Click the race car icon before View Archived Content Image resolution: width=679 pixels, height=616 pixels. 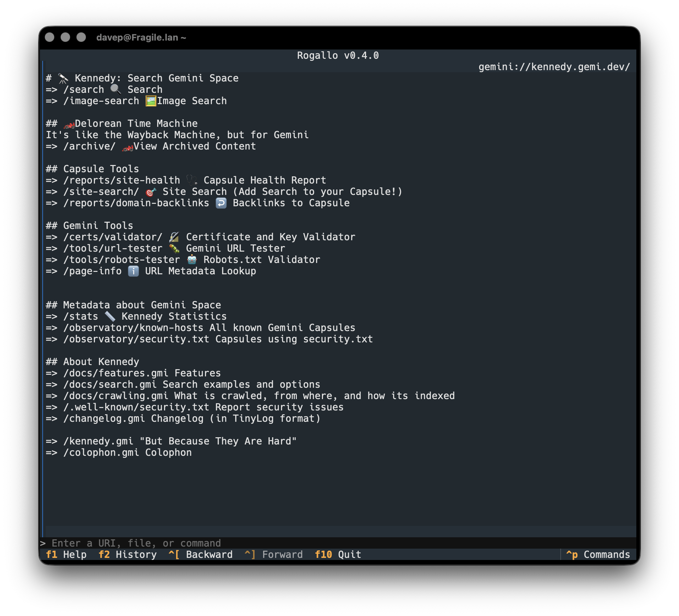click(x=128, y=147)
